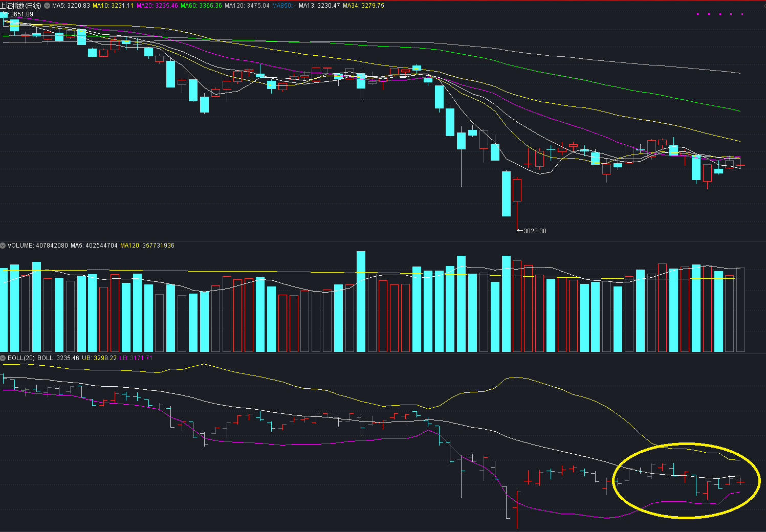Screen dimensions: 766x532
Task: Select the MA34: 3279.75 indicator label
Action: 363,6
